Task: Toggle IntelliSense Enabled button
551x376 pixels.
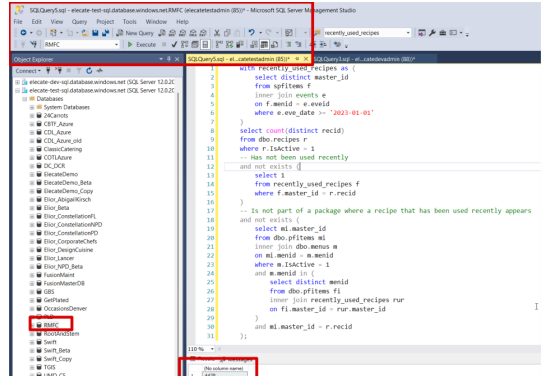Action: [205, 44]
